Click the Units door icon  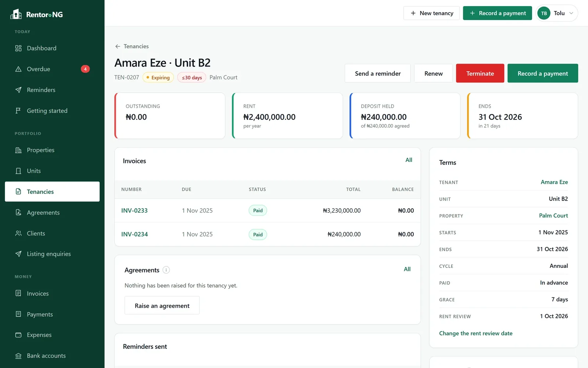[x=18, y=171]
